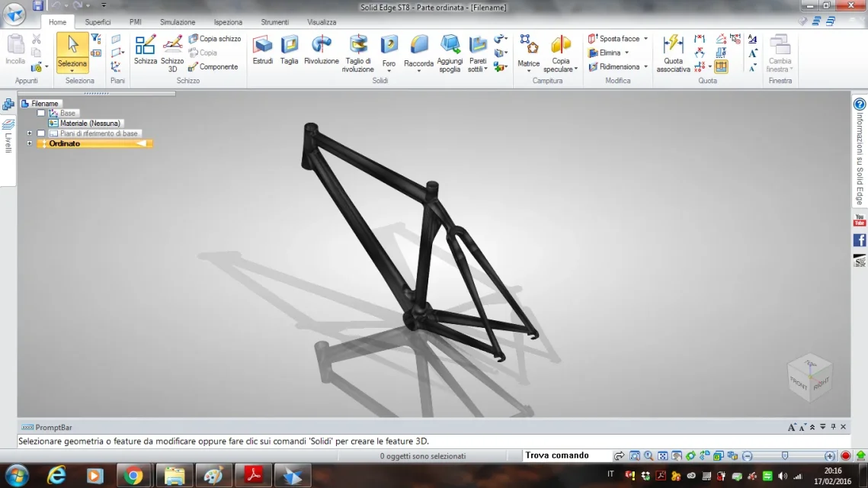Open the Sposta facce dropdown arrow
This screenshot has height=488, width=868.
pyautogui.click(x=645, y=39)
